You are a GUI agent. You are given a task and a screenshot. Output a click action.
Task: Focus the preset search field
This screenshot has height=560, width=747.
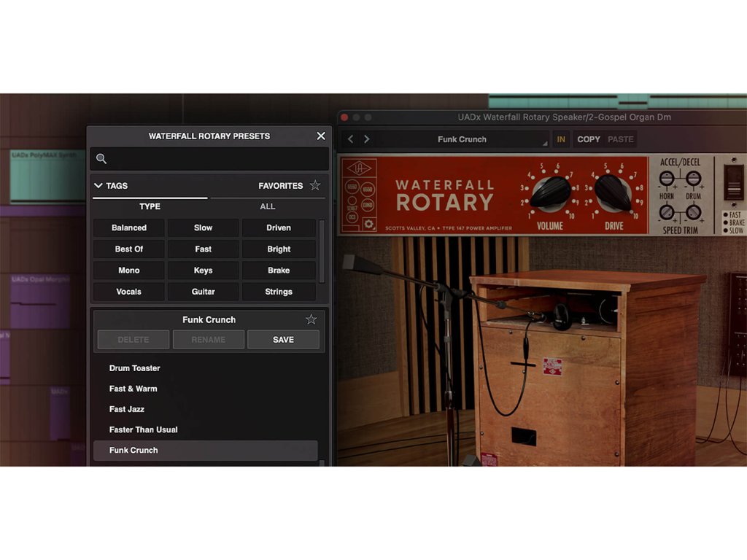pos(209,158)
